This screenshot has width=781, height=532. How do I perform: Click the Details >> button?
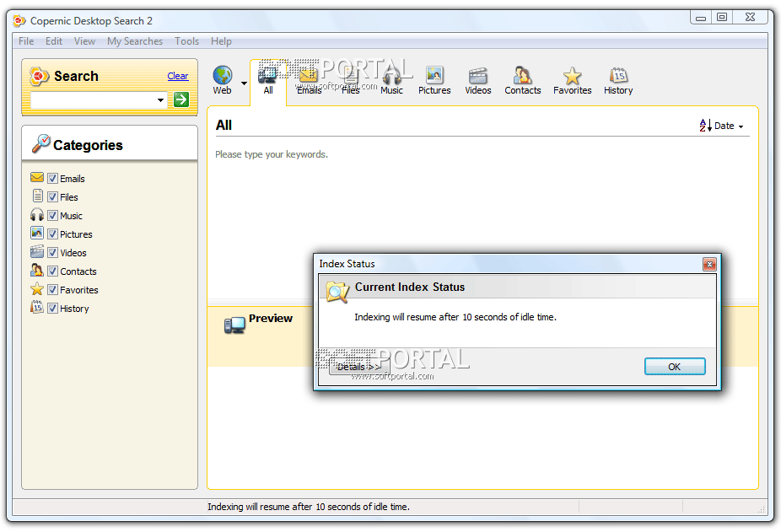tap(358, 367)
